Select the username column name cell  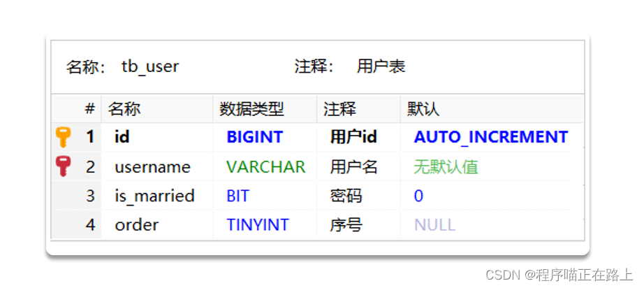click(157, 167)
